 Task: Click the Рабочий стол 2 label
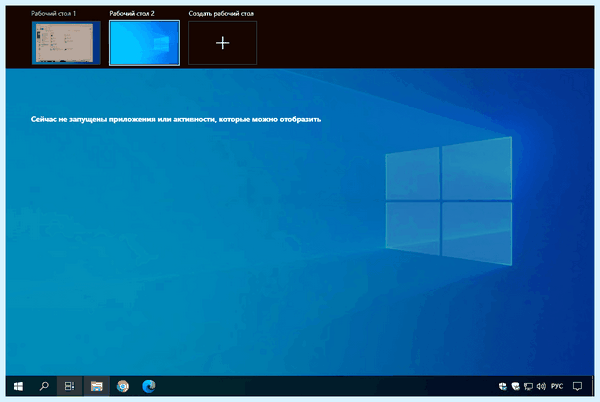tap(132, 13)
